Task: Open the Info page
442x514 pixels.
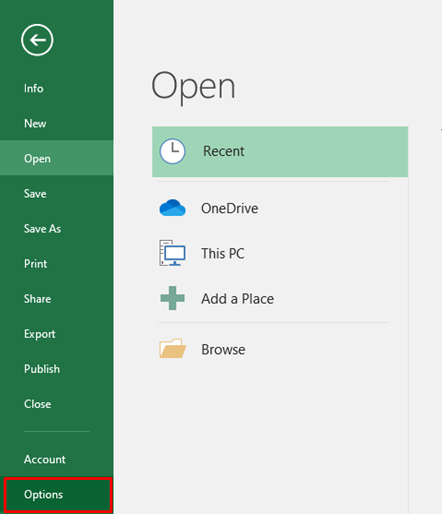Action: click(x=57, y=89)
